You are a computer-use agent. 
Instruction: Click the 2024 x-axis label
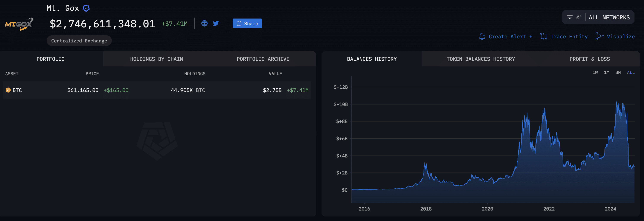coord(610,209)
